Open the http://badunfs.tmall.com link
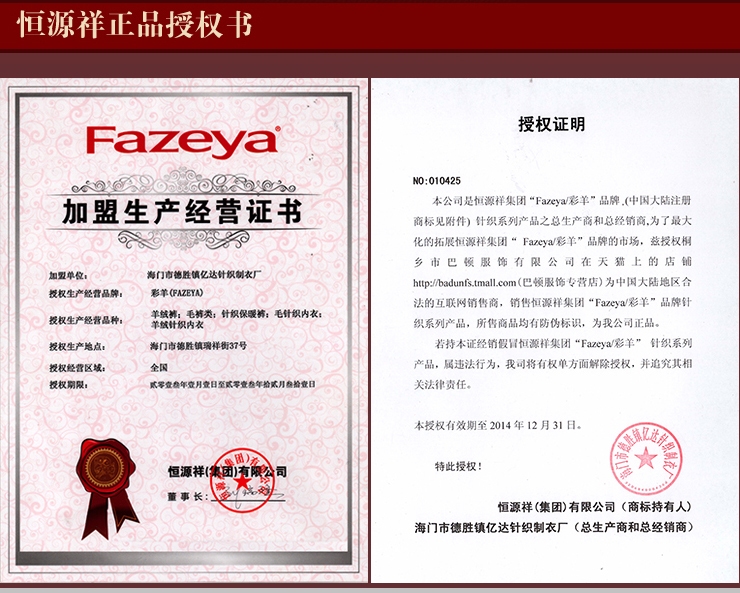The image size is (740, 593). coord(465,283)
